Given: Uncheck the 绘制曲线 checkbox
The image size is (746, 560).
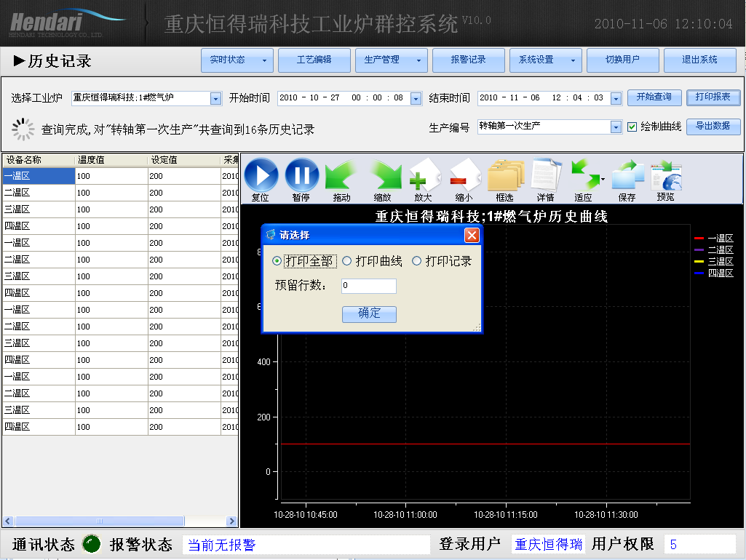Looking at the screenshot, I should tap(632, 125).
